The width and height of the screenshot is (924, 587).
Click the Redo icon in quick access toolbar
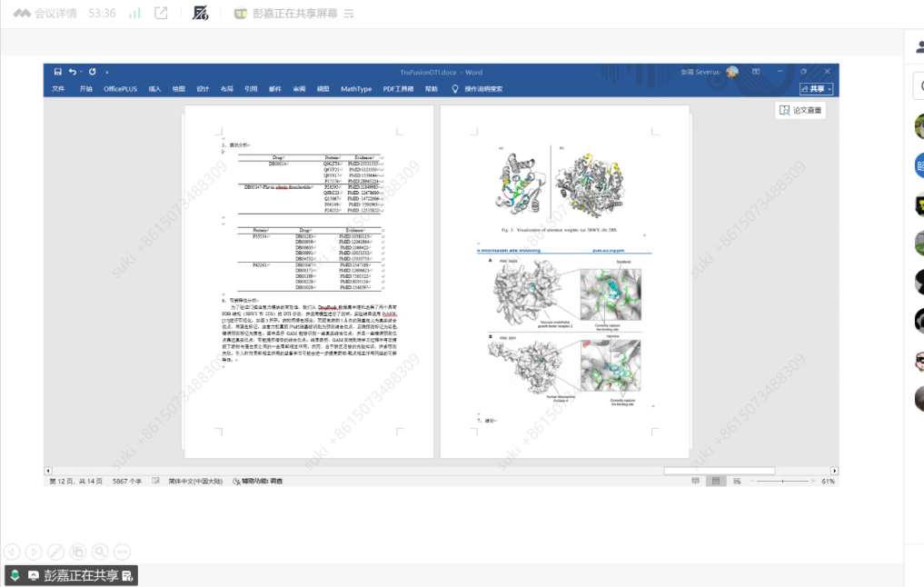pyautogui.click(x=92, y=72)
